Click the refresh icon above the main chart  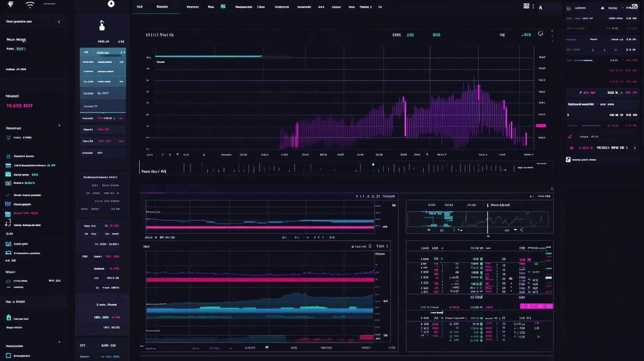tap(540, 34)
